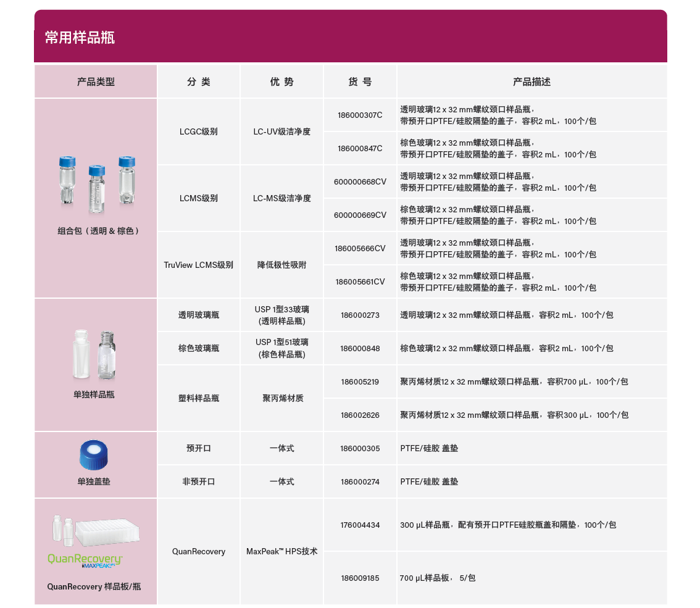
Task: Select part number 186000848
Action: [360, 349]
